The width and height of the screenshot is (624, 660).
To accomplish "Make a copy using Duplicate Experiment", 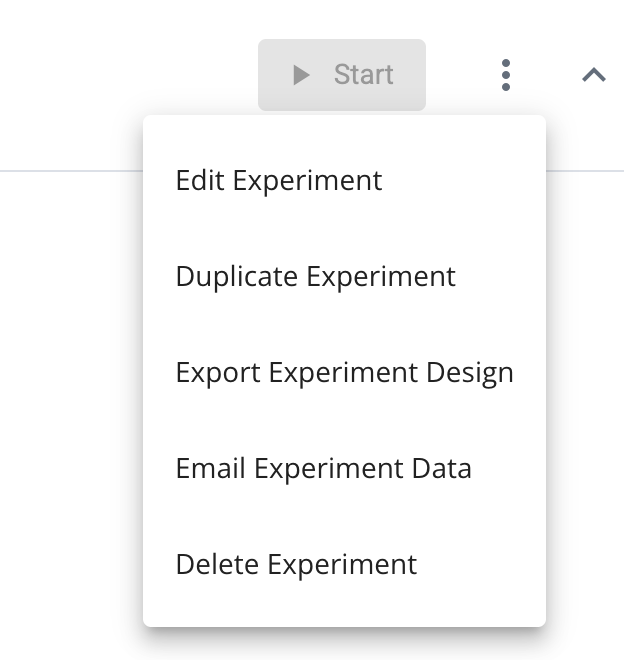I will pos(315,276).
